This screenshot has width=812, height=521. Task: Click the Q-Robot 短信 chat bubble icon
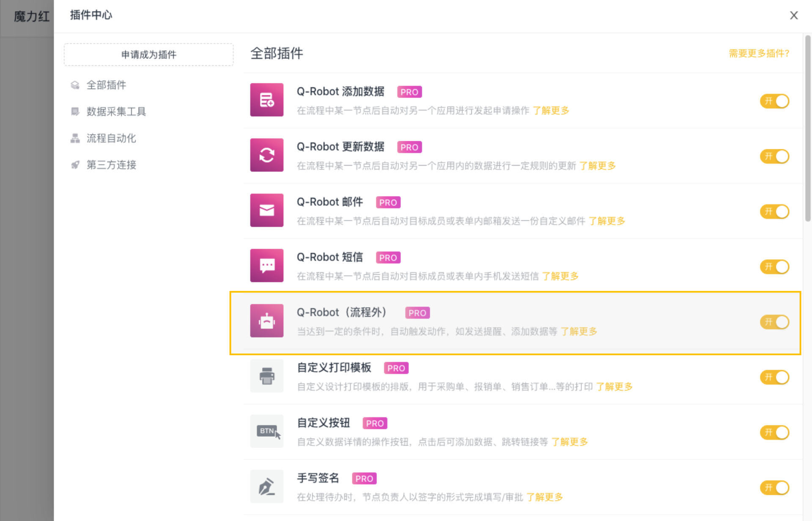click(266, 266)
